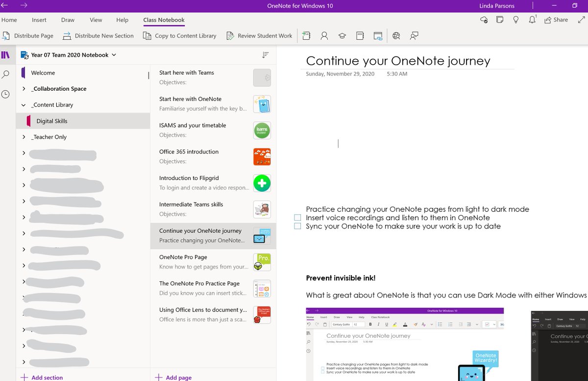Click the page title 'Continue your OneNote journey'

(398, 61)
